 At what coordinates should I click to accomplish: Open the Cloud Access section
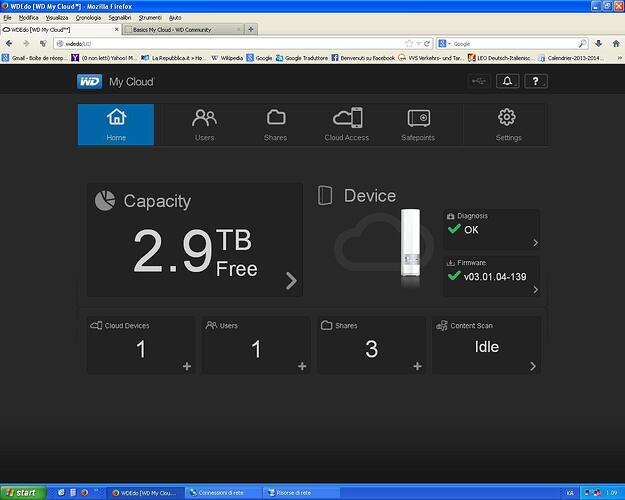347,124
